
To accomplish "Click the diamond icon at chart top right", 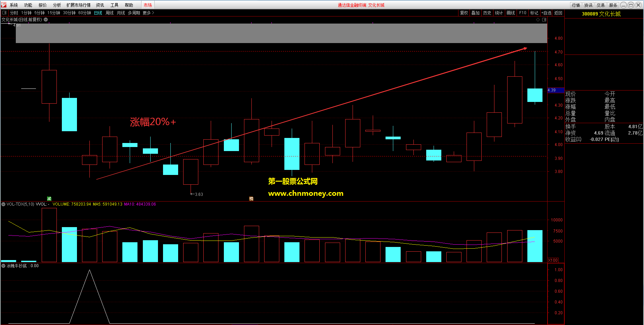I will [x=538, y=20].
